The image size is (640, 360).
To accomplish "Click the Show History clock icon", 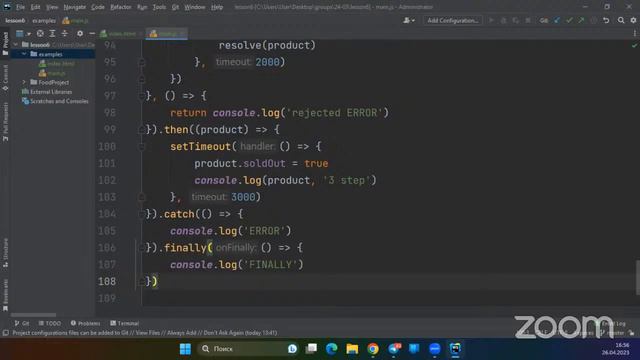I will click(593, 20).
